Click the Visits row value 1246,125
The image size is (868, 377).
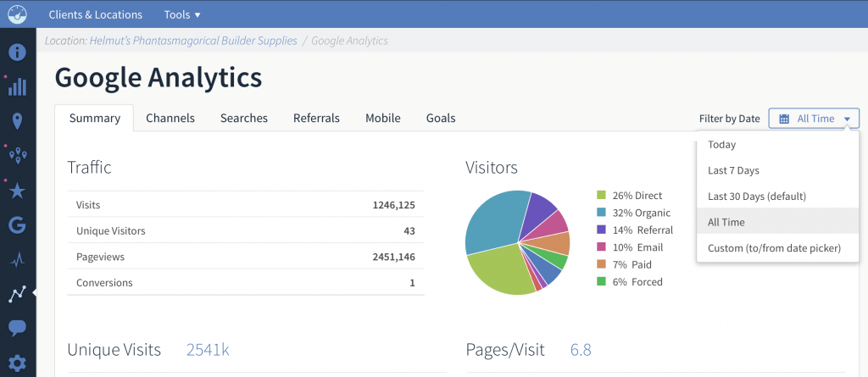click(393, 205)
